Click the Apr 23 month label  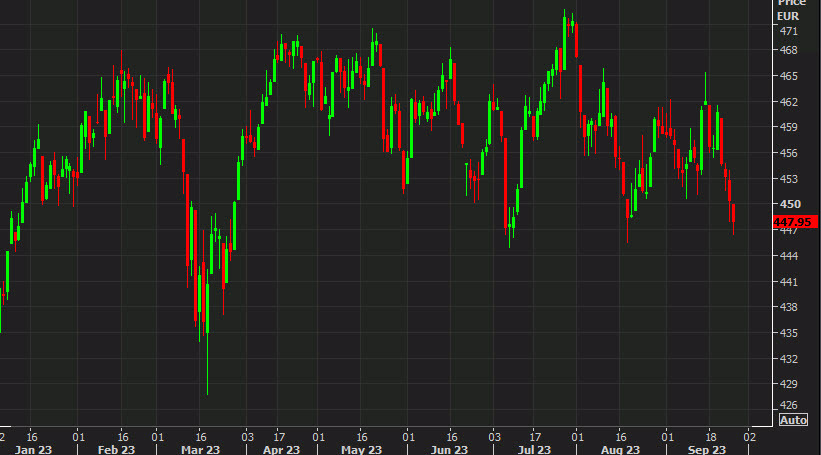pyautogui.click(x=281, y=450)
